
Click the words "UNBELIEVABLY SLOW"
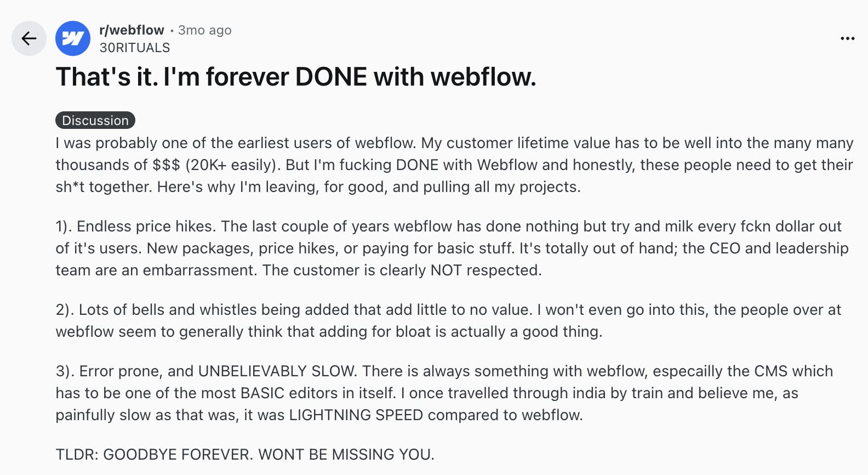[277, 371]
